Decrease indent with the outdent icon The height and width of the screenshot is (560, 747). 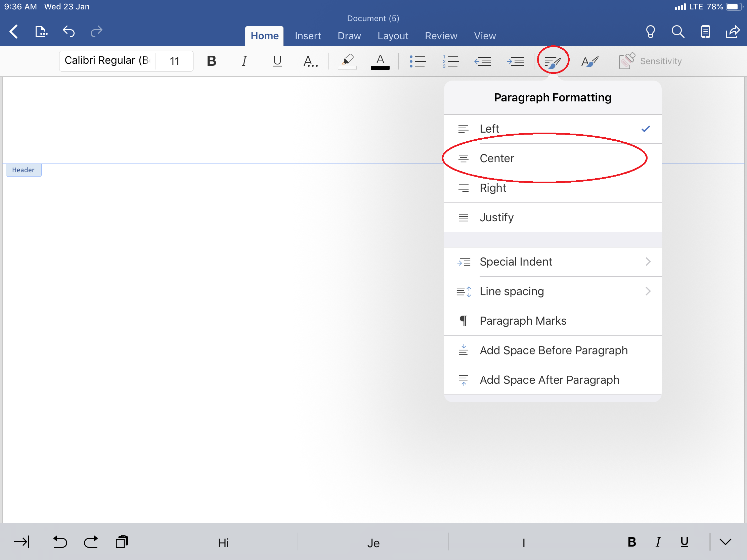coord(483,61)
